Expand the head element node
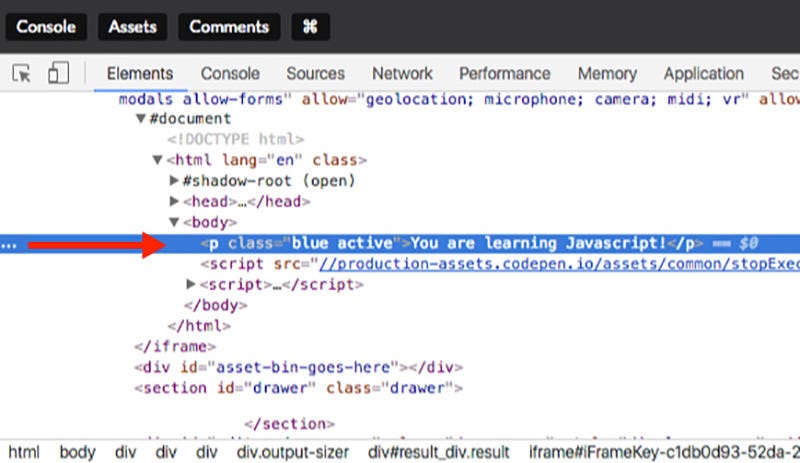The width and height of the screenshot is (800, 463). click(x=174, y=201)
